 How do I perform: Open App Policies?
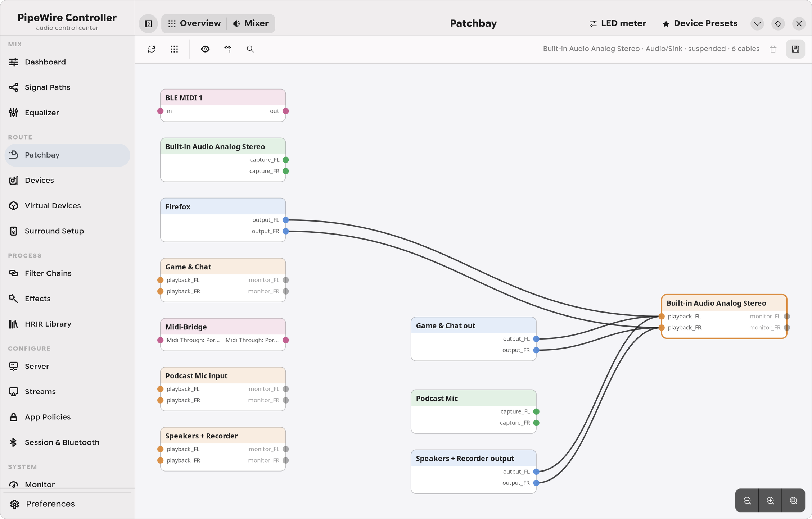tap(67, 417)
